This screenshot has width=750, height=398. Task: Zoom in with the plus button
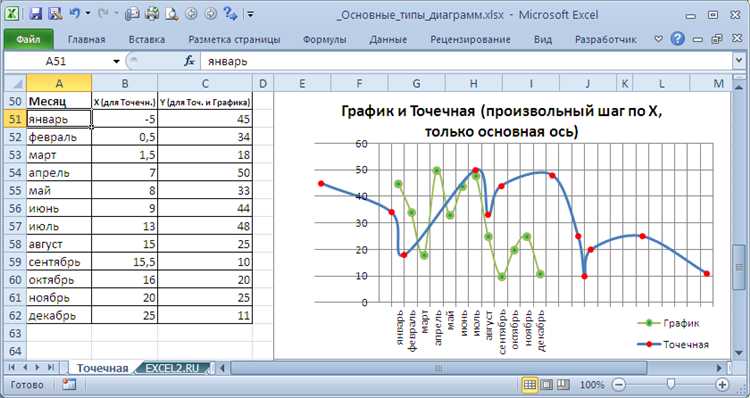click(x=722, y=385)
